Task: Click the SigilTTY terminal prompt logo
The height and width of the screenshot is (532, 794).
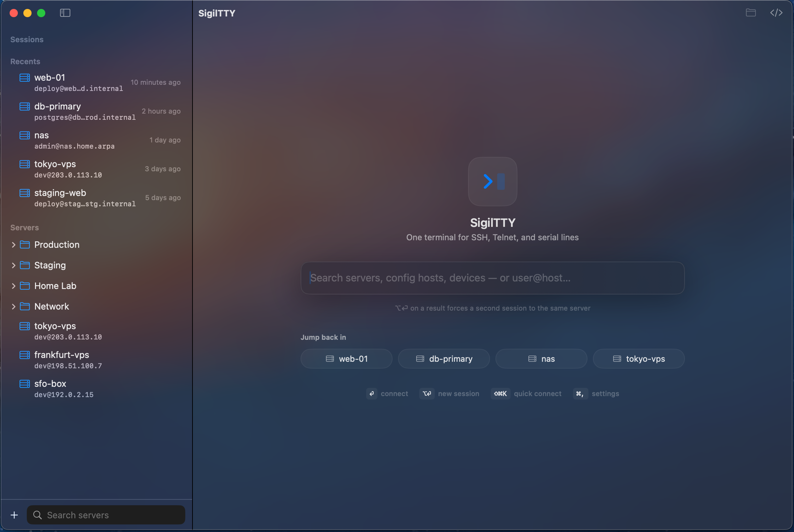Action: tap(492, 182)
